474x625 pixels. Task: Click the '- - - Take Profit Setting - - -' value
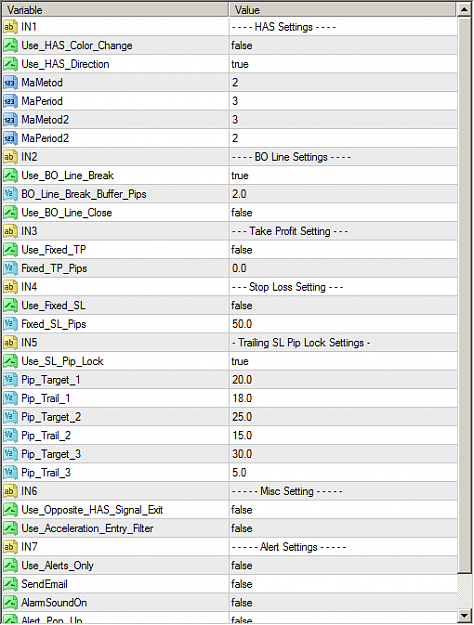pyautogui.click(x=290, y=231)
